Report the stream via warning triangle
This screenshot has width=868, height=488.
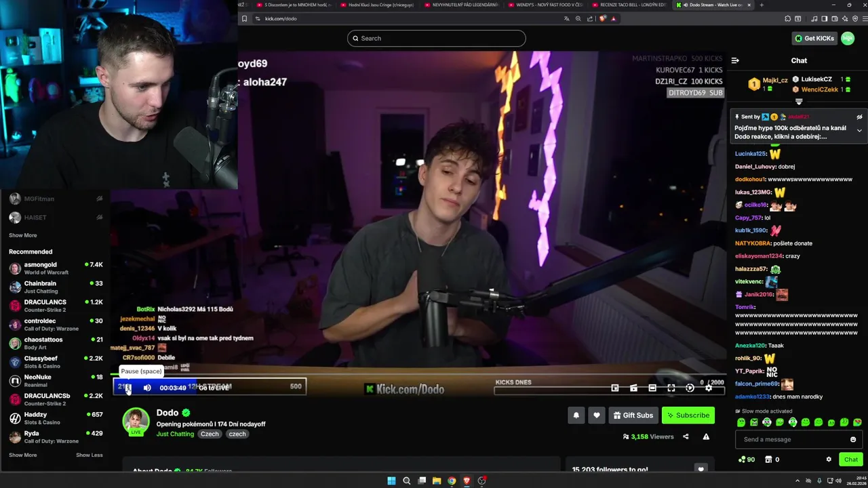tap(706, 437)
